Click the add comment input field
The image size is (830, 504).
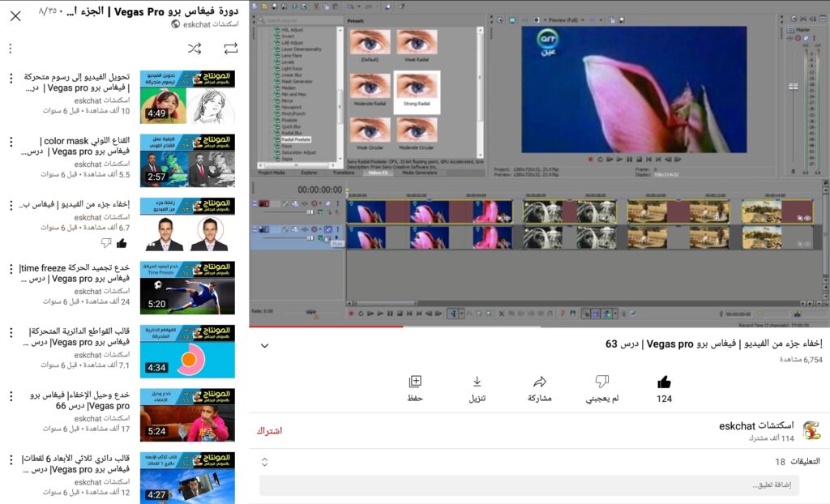(528, 485)
